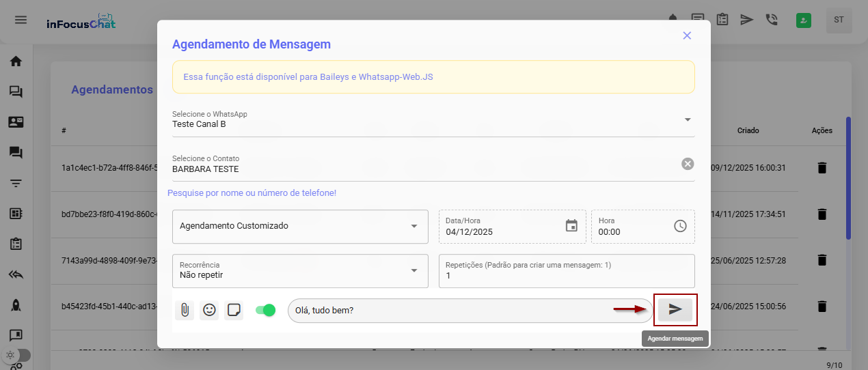Open the hamburger menu at top-left
The width and height of the screenshot is (868, 370).
21,19
